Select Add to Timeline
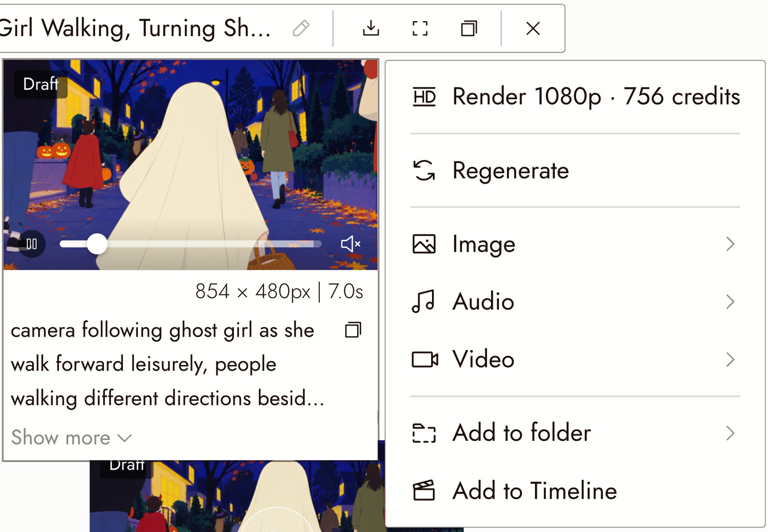The width and height of the screenshot is (768, 532). point(575,491)
